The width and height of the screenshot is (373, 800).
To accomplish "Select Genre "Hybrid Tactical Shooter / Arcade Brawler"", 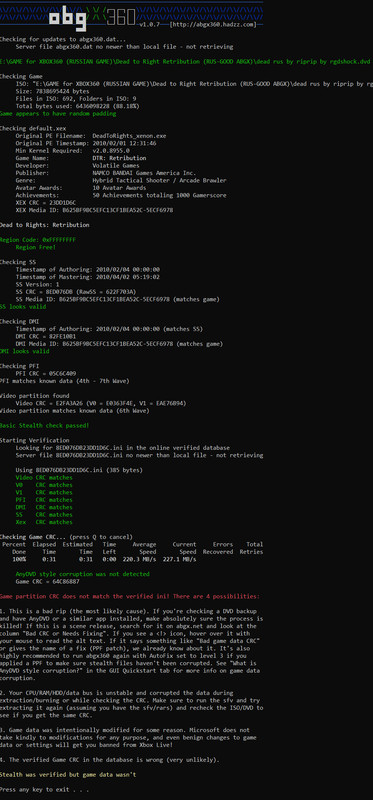I will (x=159, y=181).
